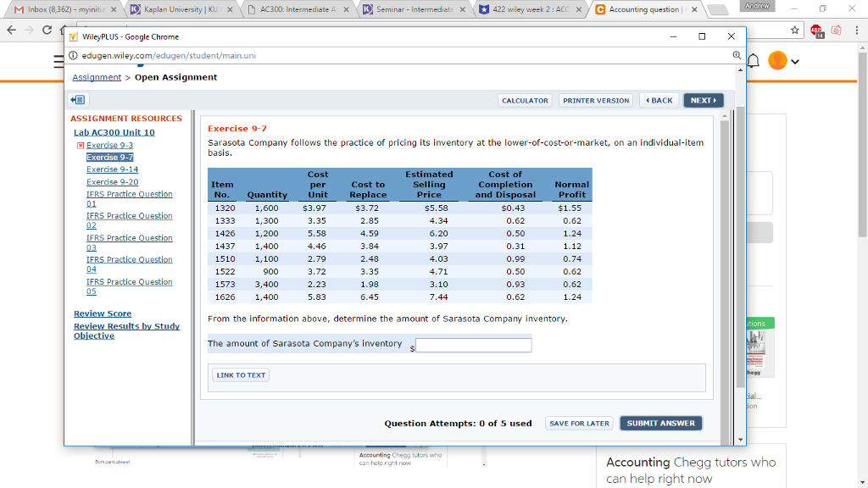
Task: Click the second red extension icon in Chrome toolbar
Action: (837, 30)
